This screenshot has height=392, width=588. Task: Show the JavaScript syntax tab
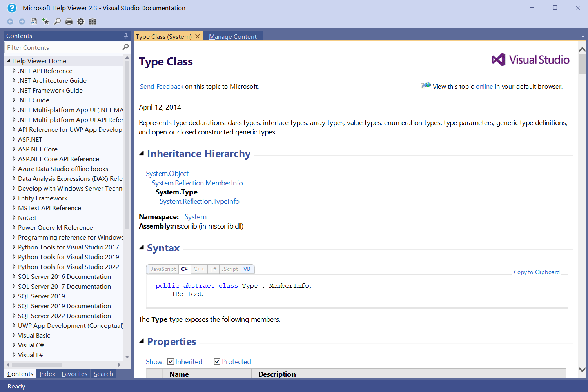coord(163,269)
